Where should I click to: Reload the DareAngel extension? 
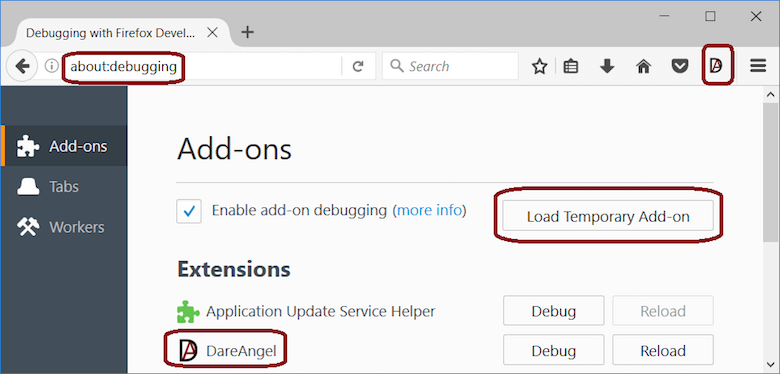(663, 351)
